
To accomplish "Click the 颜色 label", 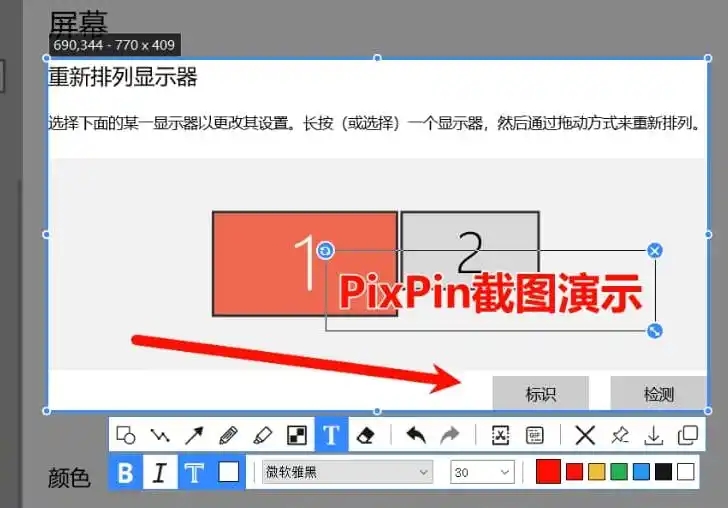I will pyautogui.click(x=68, y=478).
